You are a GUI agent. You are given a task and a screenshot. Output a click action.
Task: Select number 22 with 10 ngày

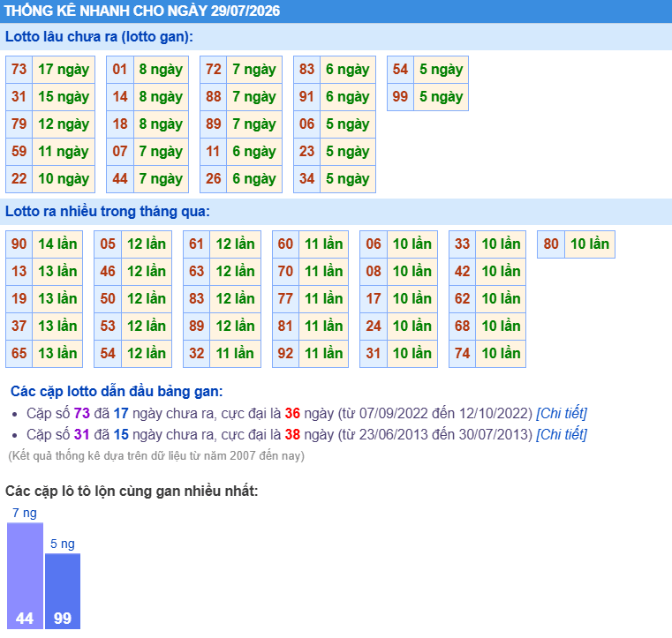(x=19, y=179)
